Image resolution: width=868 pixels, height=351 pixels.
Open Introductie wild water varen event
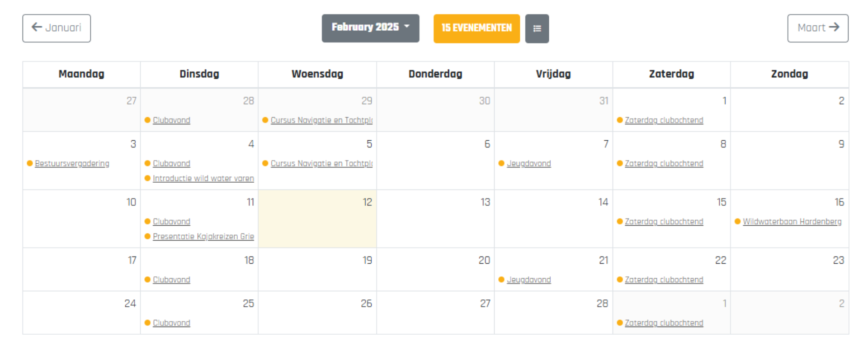coord(203,178)
